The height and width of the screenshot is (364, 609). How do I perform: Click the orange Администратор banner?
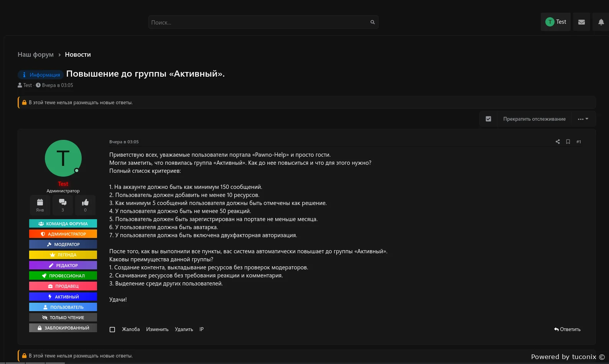click(63, 234)
